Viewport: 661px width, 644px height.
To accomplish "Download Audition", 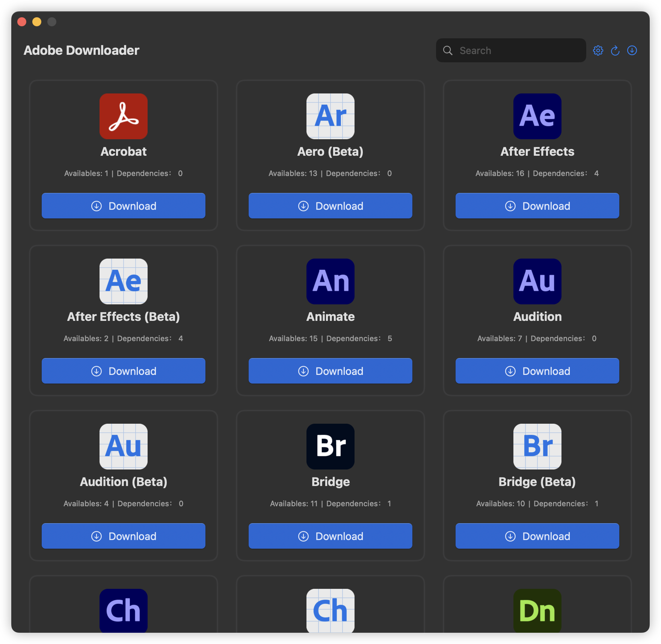I will [537, 371].
